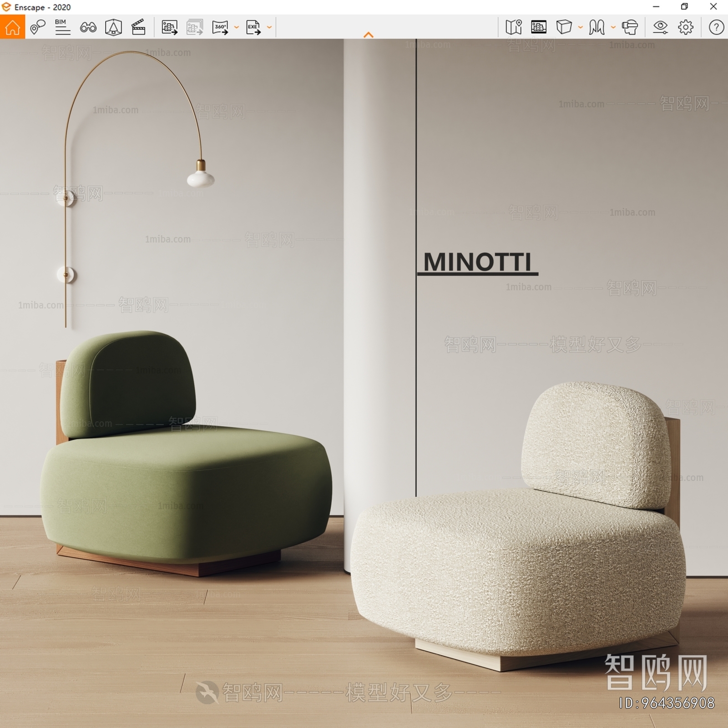Image resolution: width=728 pixels, height=728 pixels.
Task: Click the orange Home button
Action: [12, 27]
